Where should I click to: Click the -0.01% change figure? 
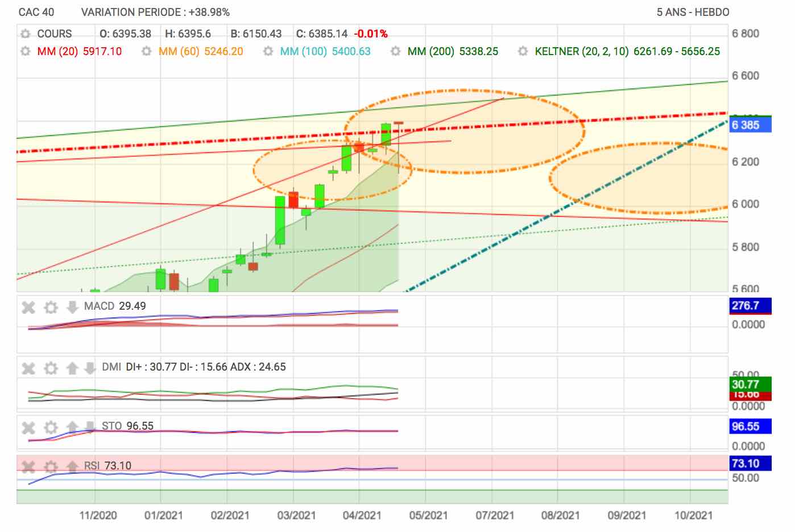(371, 34)
